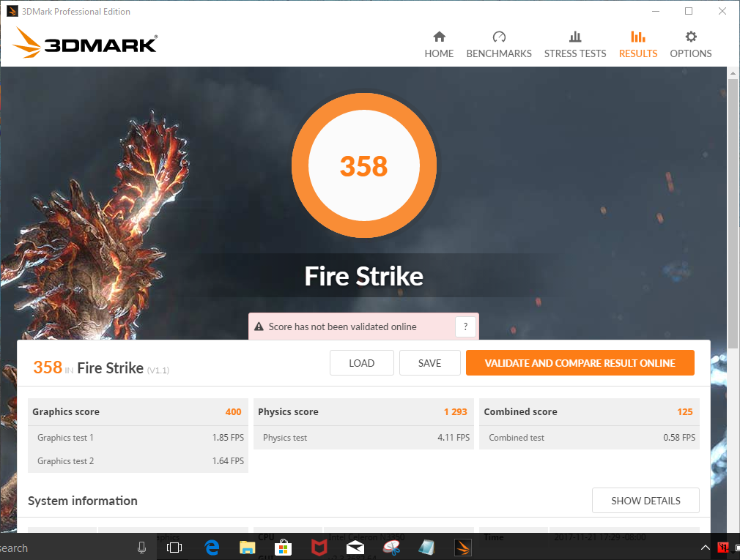Open Microsoft Store from the taskbar
Viewport: 740px width, 560px height.
coord(283,548)
